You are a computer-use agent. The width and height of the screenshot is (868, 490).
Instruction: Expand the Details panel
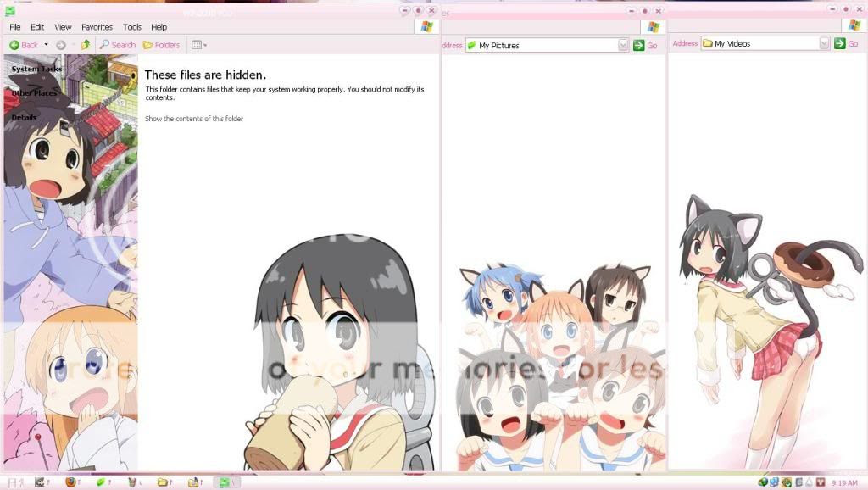24,117
